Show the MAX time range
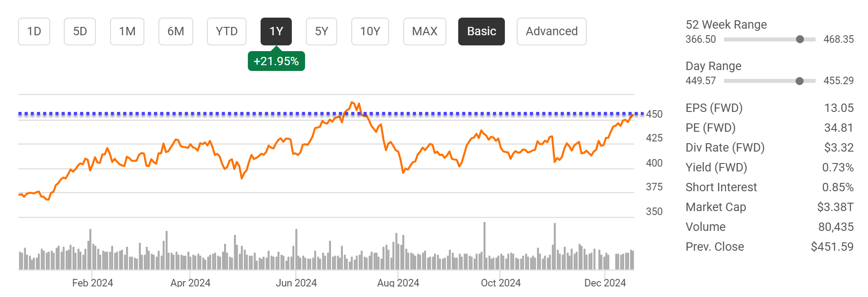 click(424, 31)
